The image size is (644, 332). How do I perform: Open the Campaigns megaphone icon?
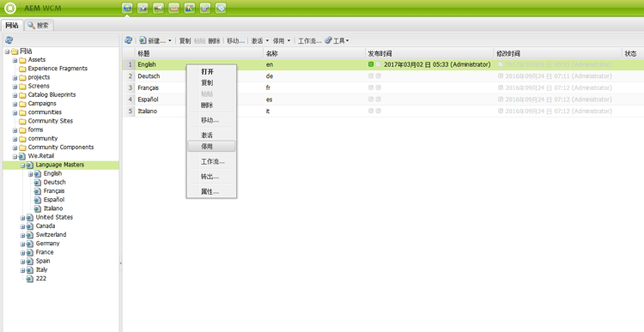click(159, 8)
